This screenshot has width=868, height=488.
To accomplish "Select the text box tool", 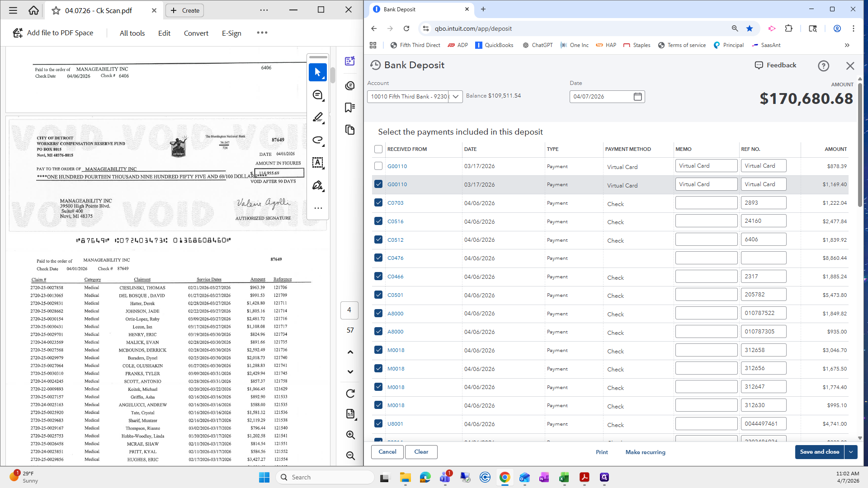I will pyautogui.click(x=318, y=163).
